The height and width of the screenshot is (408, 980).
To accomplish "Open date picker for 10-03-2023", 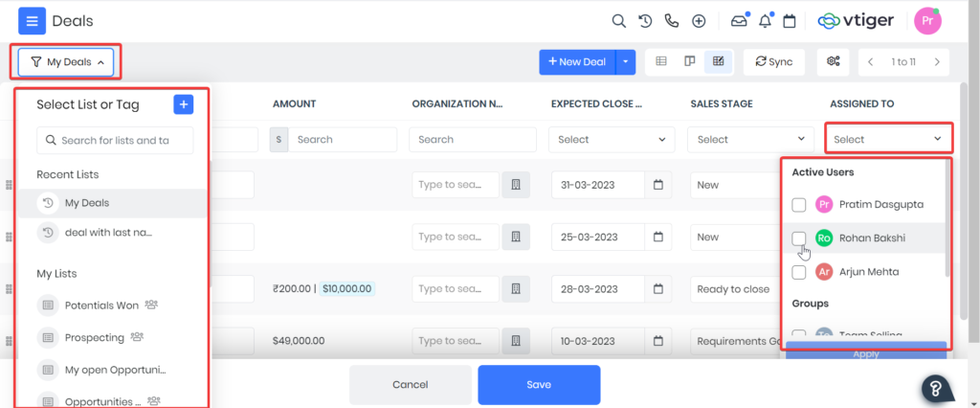I will tap(658, 341).
